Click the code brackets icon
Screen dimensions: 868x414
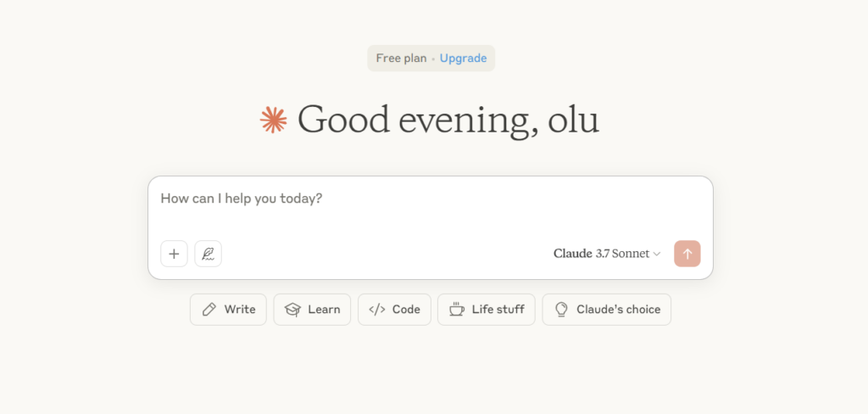377,310
